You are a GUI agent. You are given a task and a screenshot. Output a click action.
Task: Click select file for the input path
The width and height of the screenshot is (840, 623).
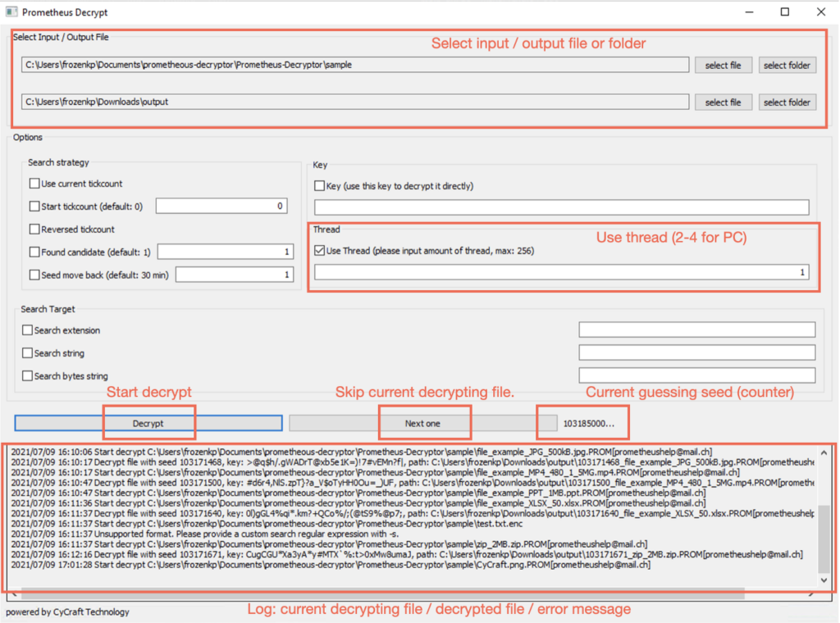[723, 66]
